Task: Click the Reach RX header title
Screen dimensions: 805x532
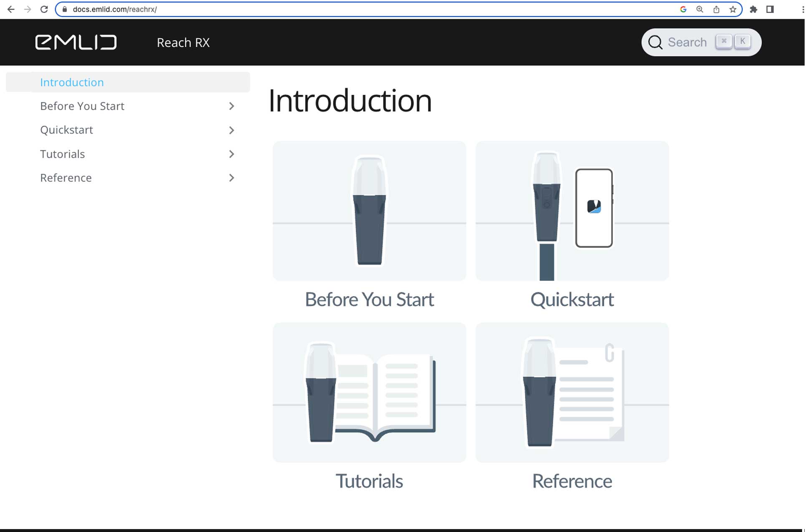Action: 183,42
